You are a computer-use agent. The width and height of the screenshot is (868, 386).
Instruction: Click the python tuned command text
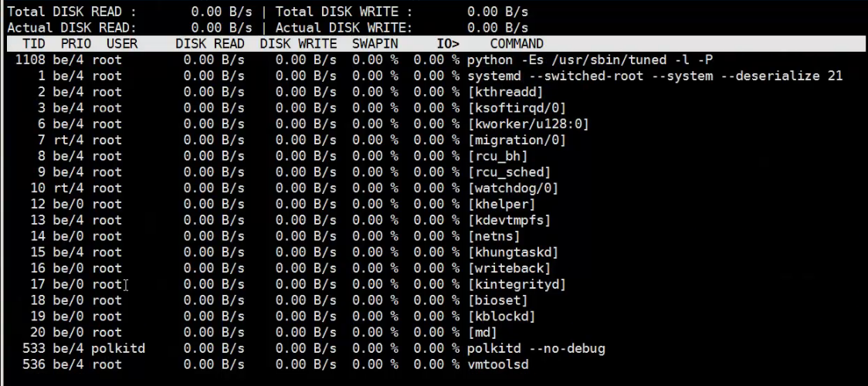pyautogui.click(x=590, y=59)
